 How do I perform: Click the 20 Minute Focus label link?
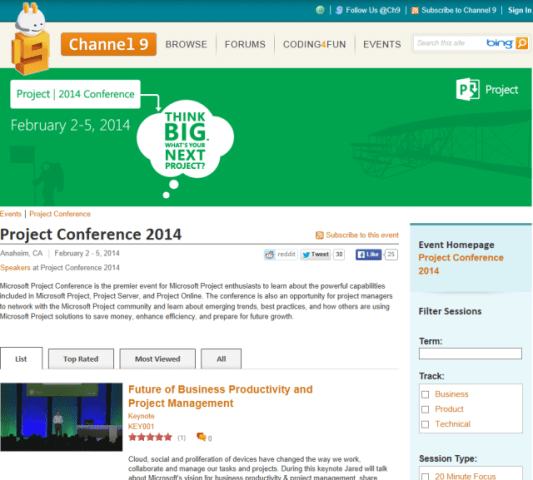point(465,476)
